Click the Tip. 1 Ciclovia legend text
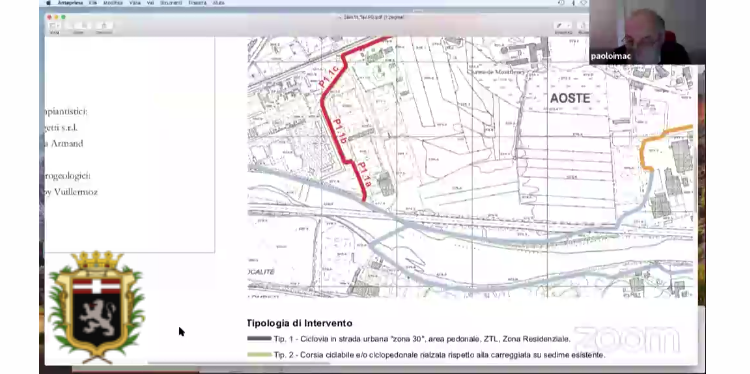Viewport: 750px width, 374px height. (x=422, y=339)
